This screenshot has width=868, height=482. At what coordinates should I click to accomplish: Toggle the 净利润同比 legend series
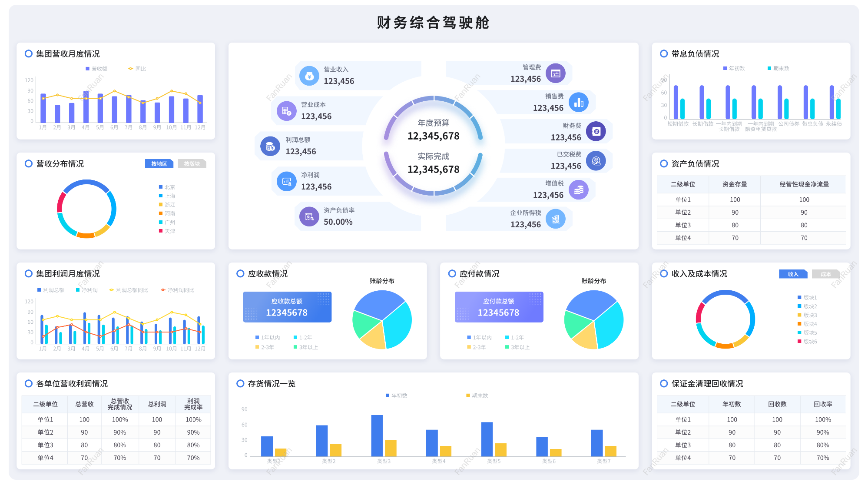pos(177,290)
